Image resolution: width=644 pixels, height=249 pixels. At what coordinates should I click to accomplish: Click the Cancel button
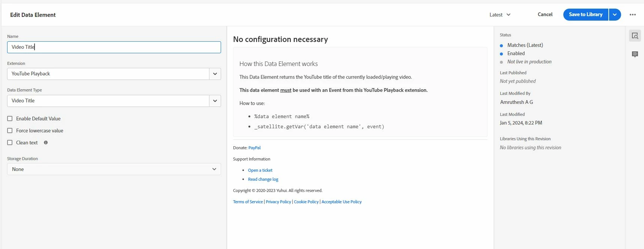coord(545,15)
